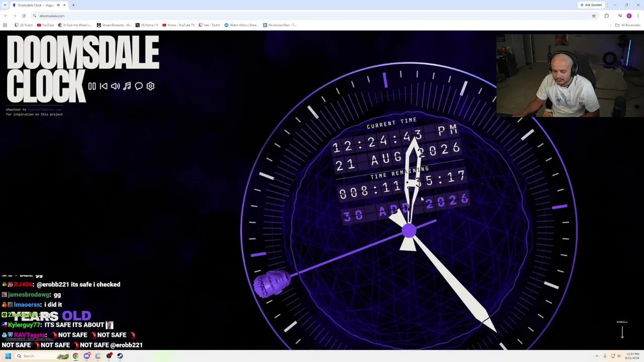
Task: Open Steam from the taskbar
Action: tap(120, 356)
